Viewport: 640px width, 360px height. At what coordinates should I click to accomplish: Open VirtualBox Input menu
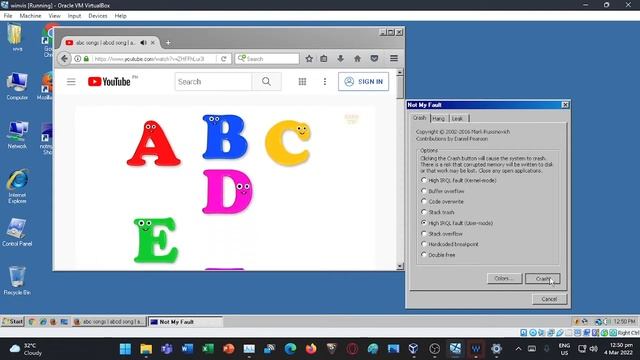click(74, 16)
